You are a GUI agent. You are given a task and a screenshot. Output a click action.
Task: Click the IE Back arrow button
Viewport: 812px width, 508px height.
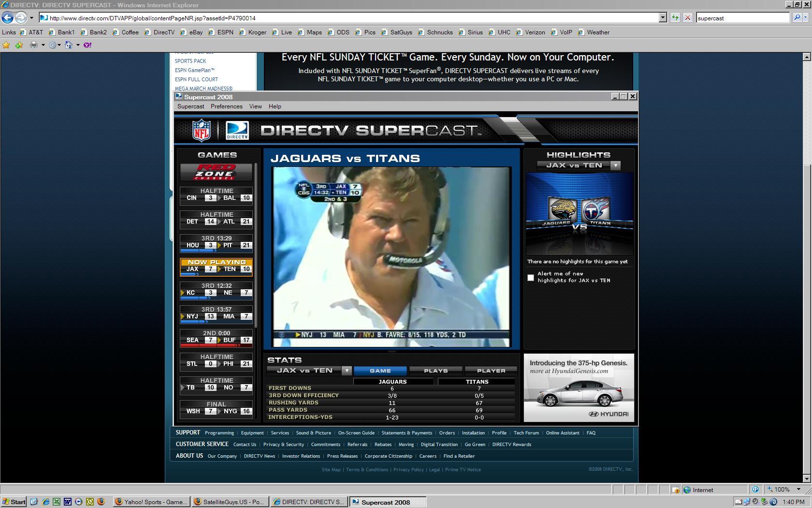[7, 18]
